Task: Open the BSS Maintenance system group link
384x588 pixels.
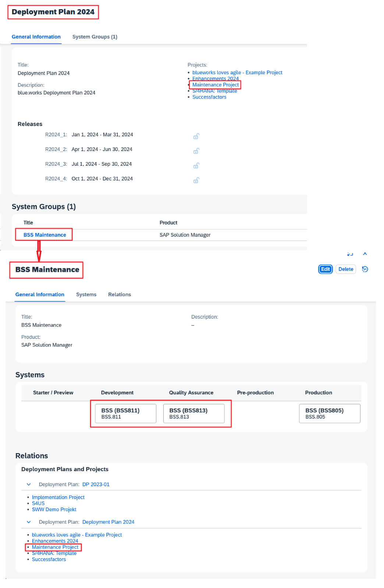Action: tap(45, 235)
